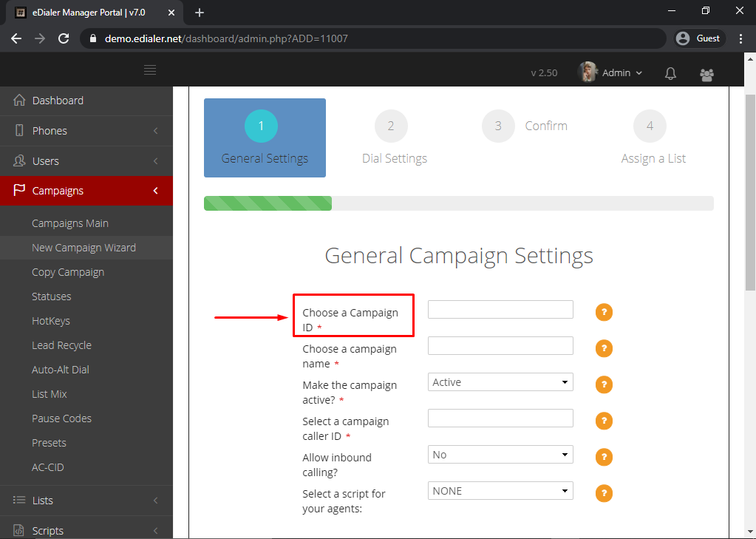Open Campaigns Main in sidebar
Screen dimensions: 756x539
tap(70, 223)
